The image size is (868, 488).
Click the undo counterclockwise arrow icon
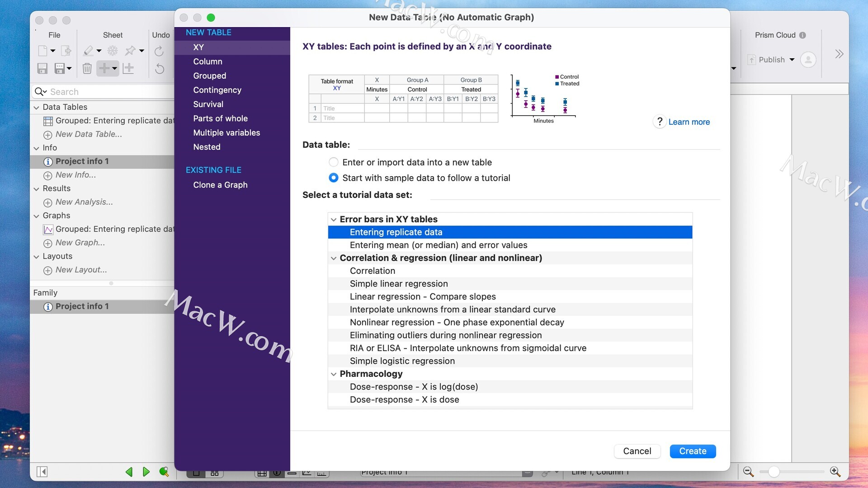[160, 69]
